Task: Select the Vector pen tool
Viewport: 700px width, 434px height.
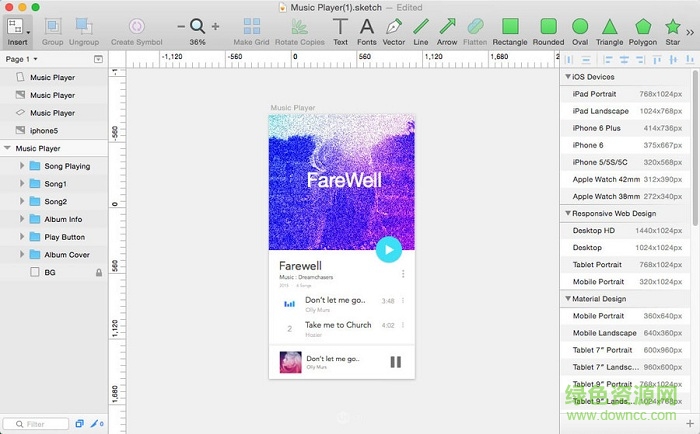Action: click(394, 27)
